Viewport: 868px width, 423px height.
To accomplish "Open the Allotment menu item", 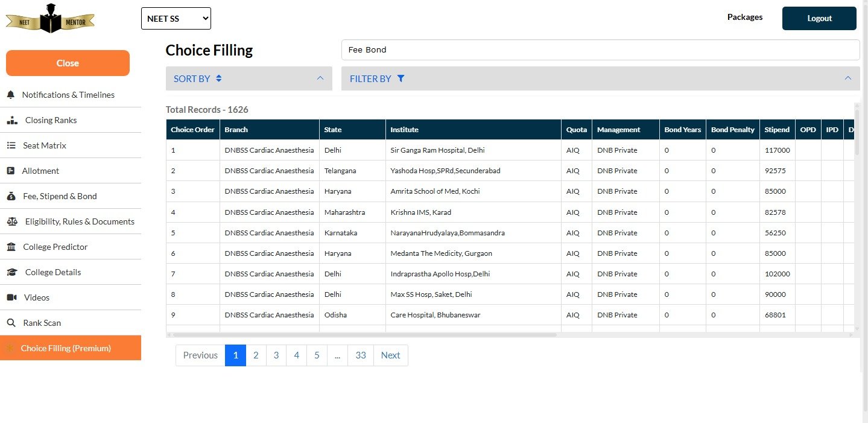I will click(40, 171).
